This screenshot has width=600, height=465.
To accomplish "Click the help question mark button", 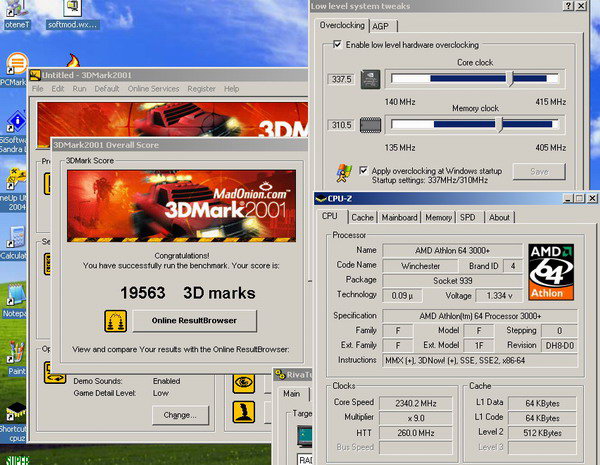I will pyautogui.click(x=569, y=6).
